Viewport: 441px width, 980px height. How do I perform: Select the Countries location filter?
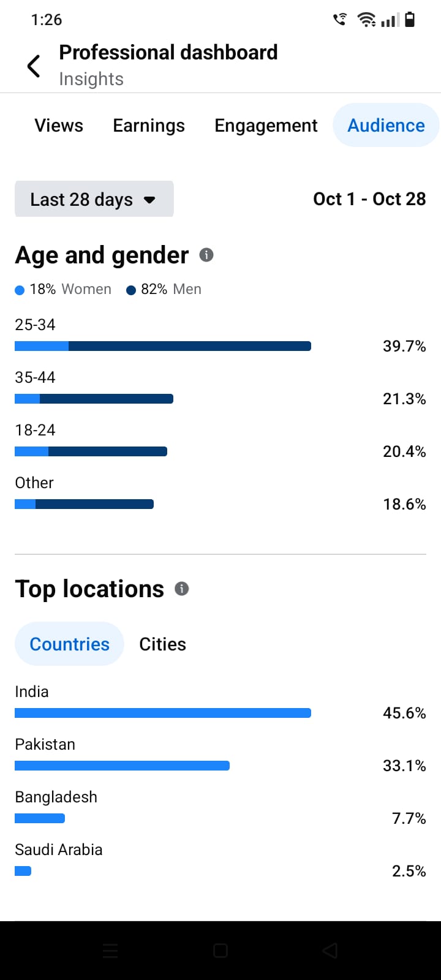pos(69,644)
